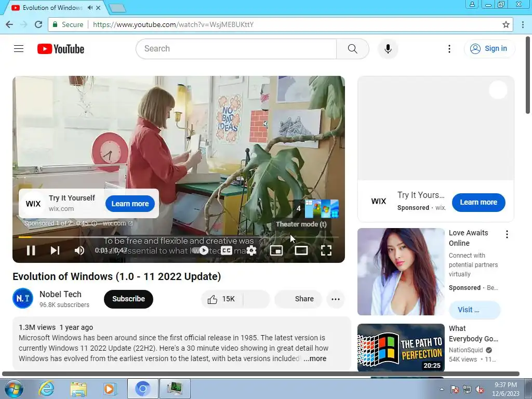Click Visit button on Love Awaits ad
Viewport: 532px width, 399px height.
(x=474, y=310)
